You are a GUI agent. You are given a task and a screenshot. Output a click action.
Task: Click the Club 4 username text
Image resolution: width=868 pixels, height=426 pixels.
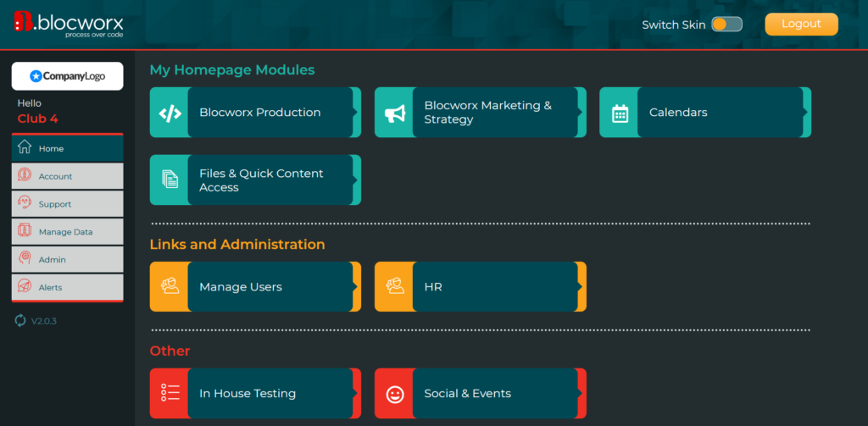point(37,119)
